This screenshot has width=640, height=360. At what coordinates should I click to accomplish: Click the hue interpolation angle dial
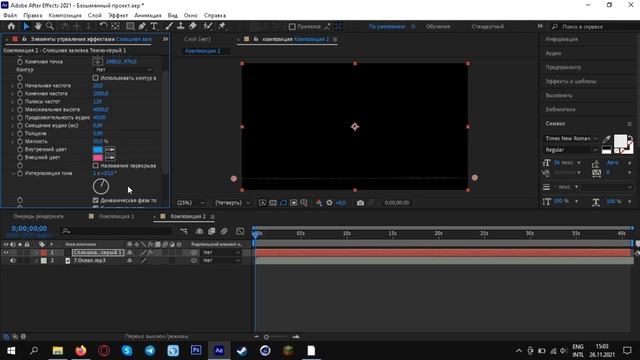(101, 186)
